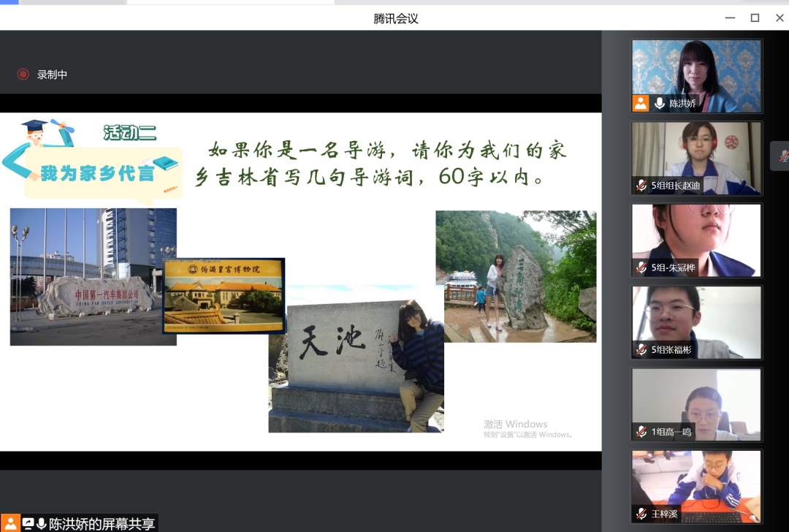The height and width of the screenshot is (532, 789).
Task: Click the 腾讯会议 window title bar
Action: pos(394,18)
